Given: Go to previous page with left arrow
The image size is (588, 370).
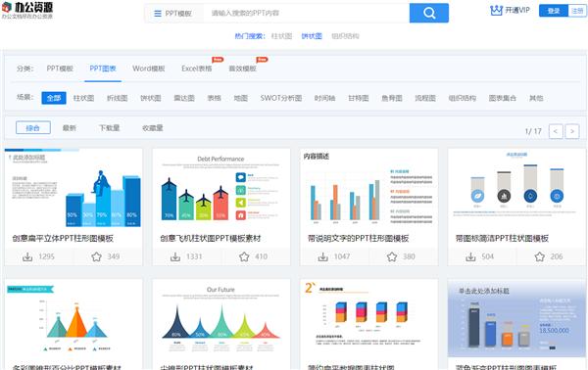Looking at the screenshot, I should point(556,131).
